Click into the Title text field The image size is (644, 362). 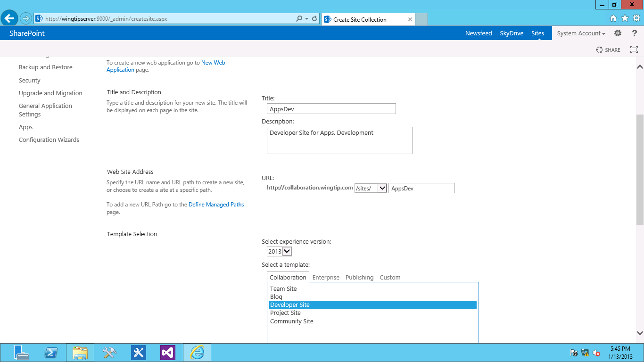point(331,109)
